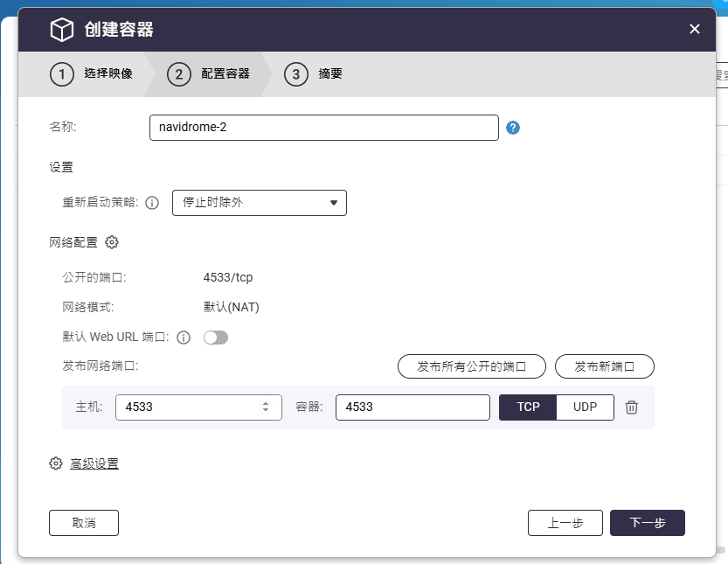The height and width of the screenshot is (564, 728).
Task: Open the 高级设置 link
Action: click(x=94, y=463)
